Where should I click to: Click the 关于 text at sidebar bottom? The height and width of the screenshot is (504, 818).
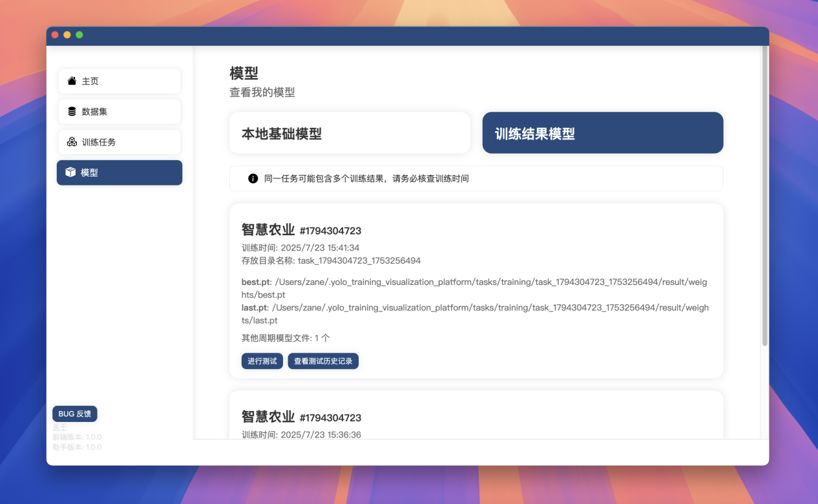pos(58,427)
